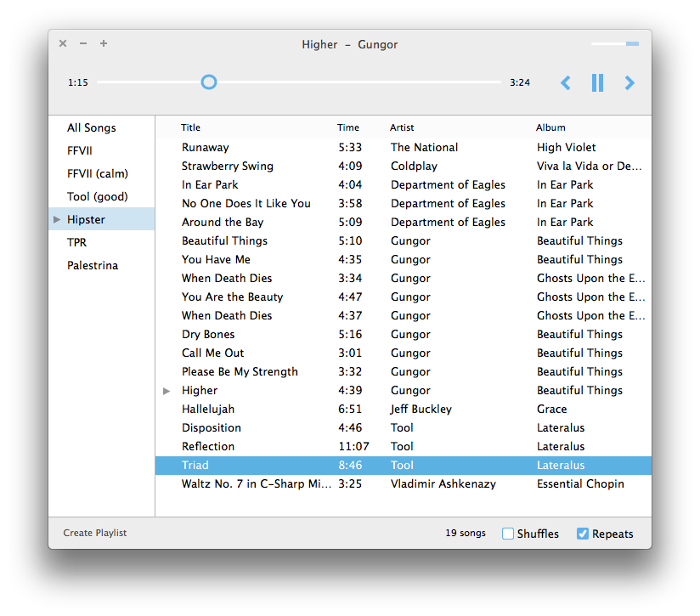
Task: Click the 19 songs count
Action: pos(466,533)
